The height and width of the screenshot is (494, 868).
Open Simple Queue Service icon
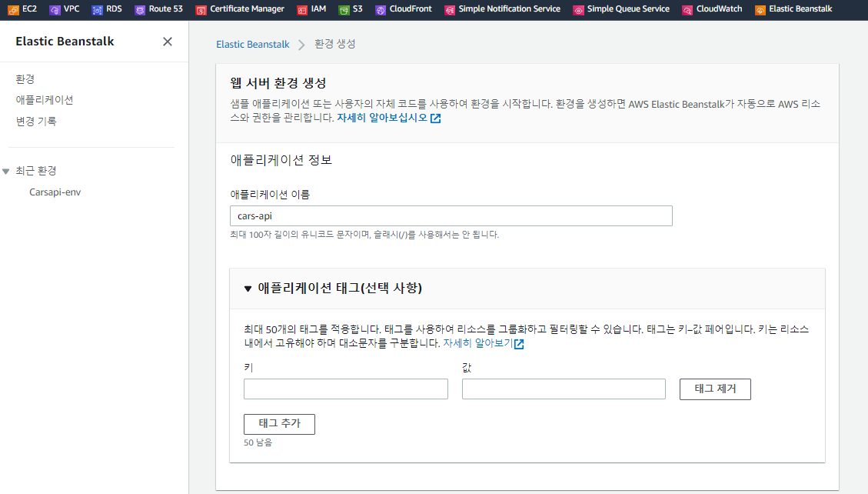[x=578, y=9]
